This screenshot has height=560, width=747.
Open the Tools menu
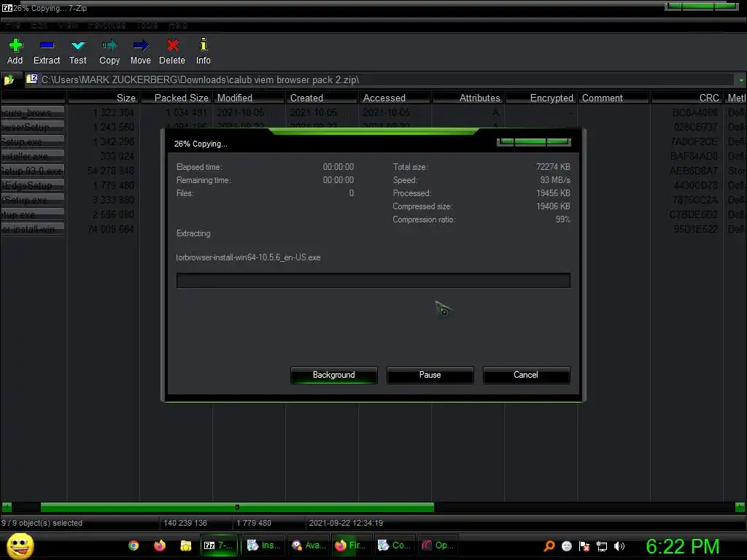coord(147,26)
